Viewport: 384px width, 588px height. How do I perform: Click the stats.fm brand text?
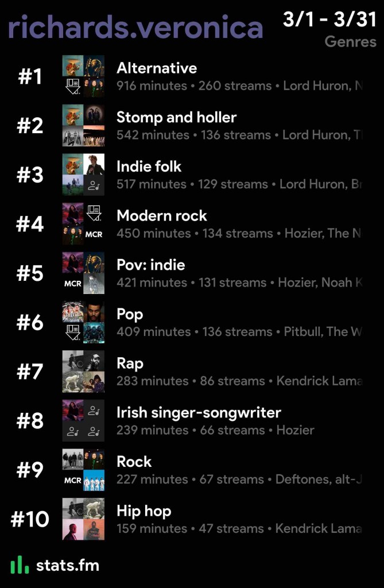tap(68, 565)
